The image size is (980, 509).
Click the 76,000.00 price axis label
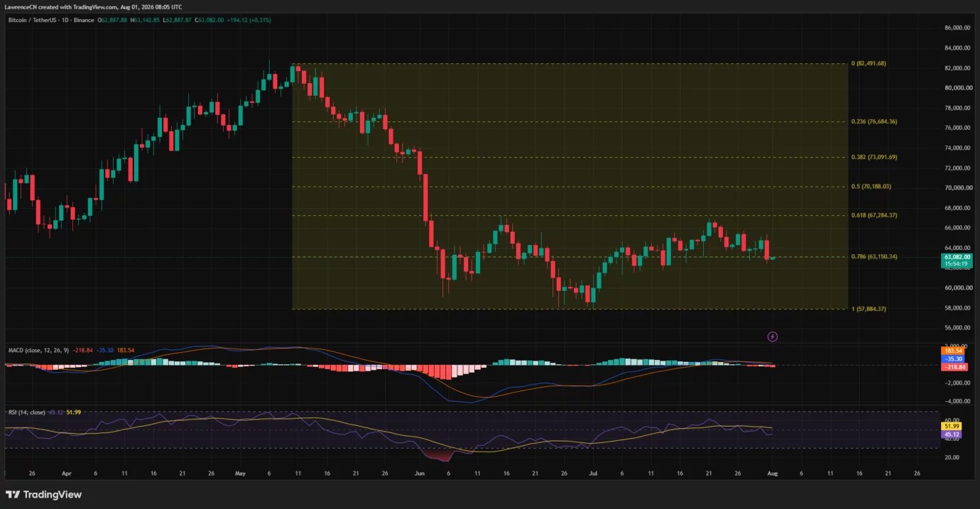pyautogui.click(x=957, y=128)
